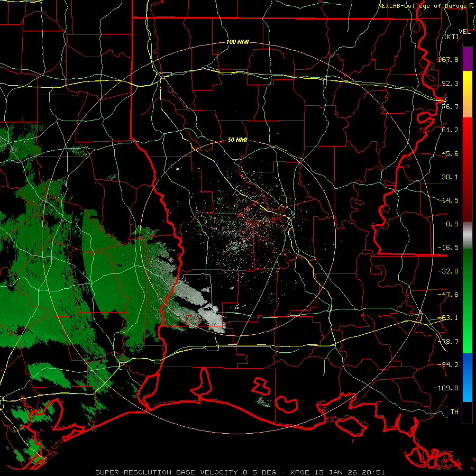This screenshot has width=476, height=476.
Task: Click the -94.2 velocity scale value
Action: [x=448, y=364]
